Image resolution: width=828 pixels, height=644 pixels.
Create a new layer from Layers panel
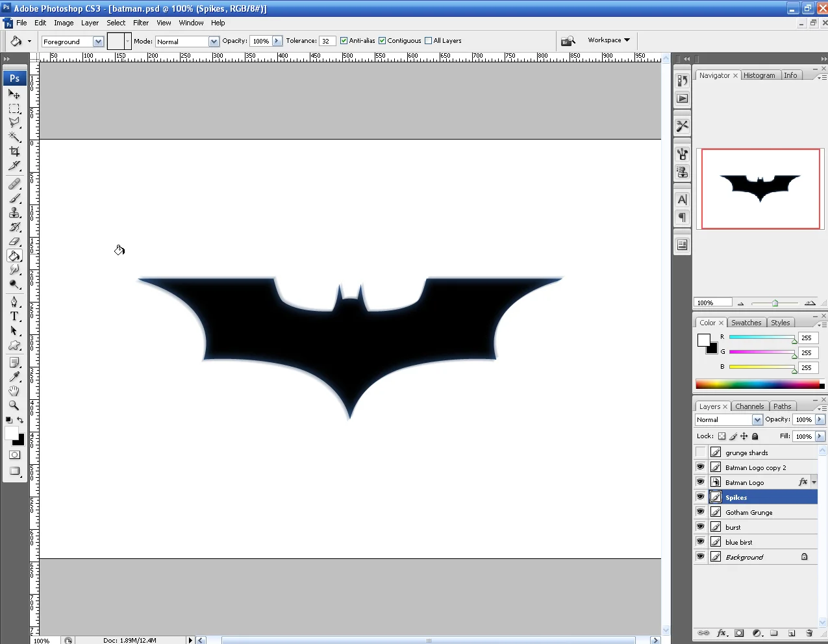(792, 633)
